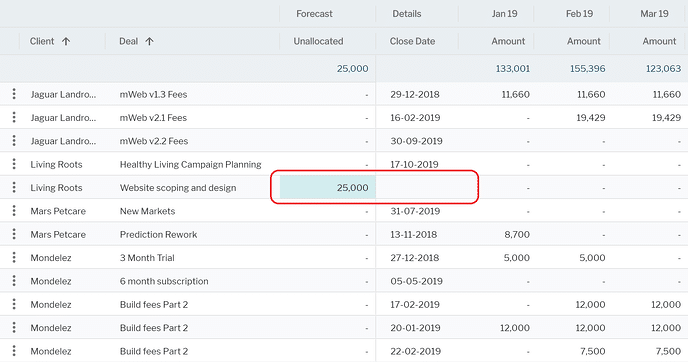Open row menu for 6 month subscription
Viewport: 688px width, 362px height.
[14, 281]
